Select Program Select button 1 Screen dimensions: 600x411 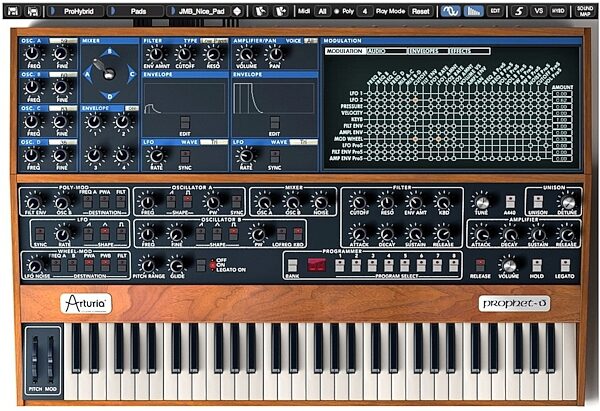click(339, 265)
